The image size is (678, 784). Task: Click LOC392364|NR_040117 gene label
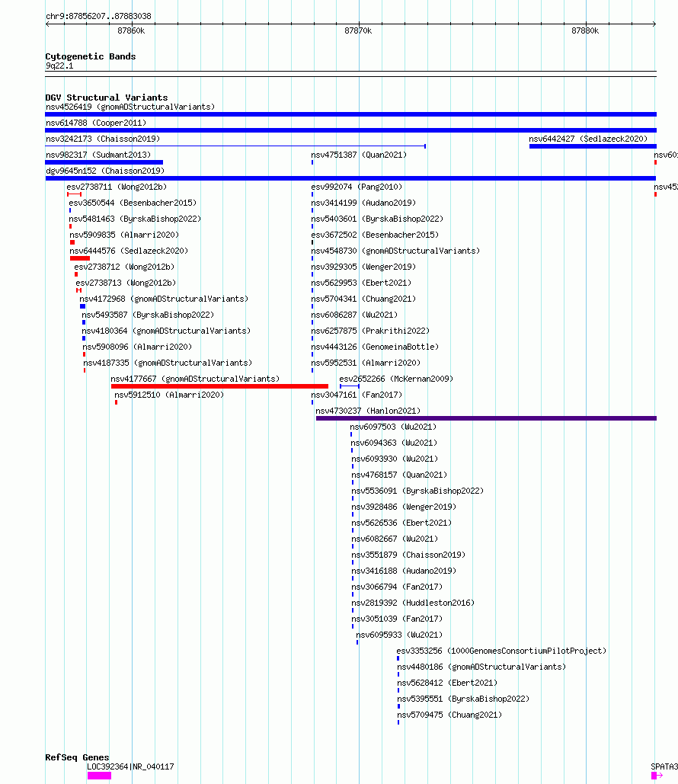pyautogui.click(x=130, y=766)
